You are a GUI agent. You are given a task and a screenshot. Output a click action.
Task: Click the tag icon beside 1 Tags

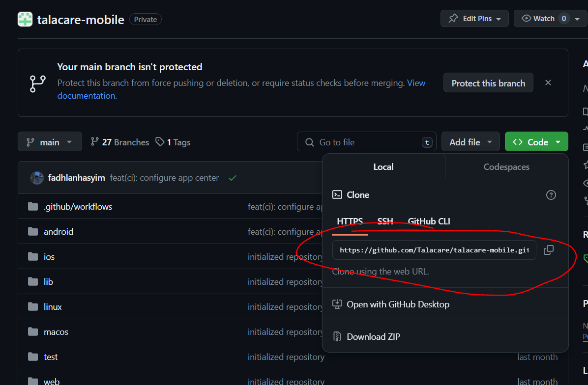point(160,141)
